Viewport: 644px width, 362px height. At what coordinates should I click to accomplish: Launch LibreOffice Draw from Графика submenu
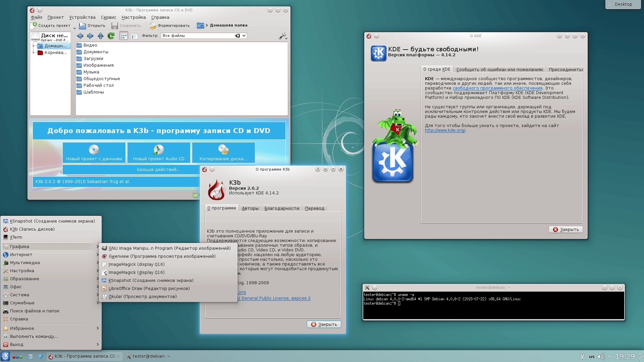point(168,289)
